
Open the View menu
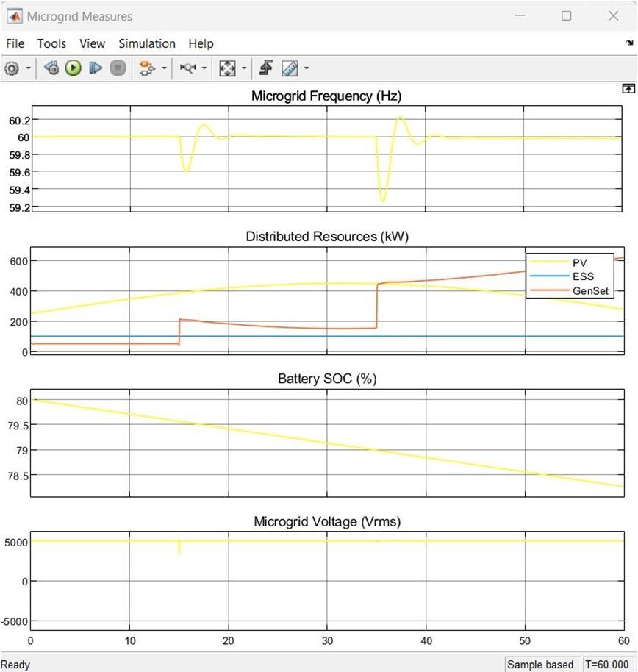(92, 43)
